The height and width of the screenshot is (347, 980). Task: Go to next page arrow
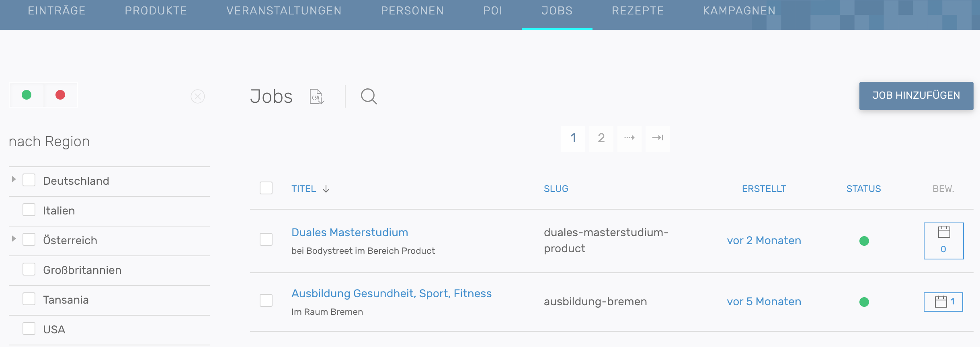click(629, 138)
